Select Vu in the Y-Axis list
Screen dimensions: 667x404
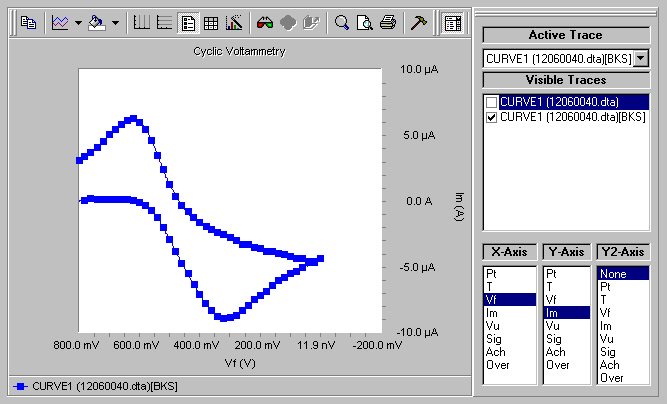click(x=567, y=326)
